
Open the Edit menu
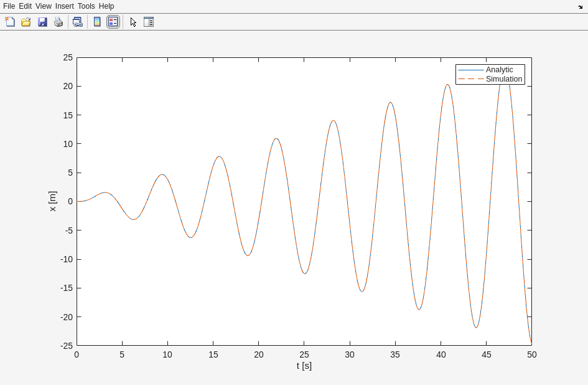pos(25,6)
